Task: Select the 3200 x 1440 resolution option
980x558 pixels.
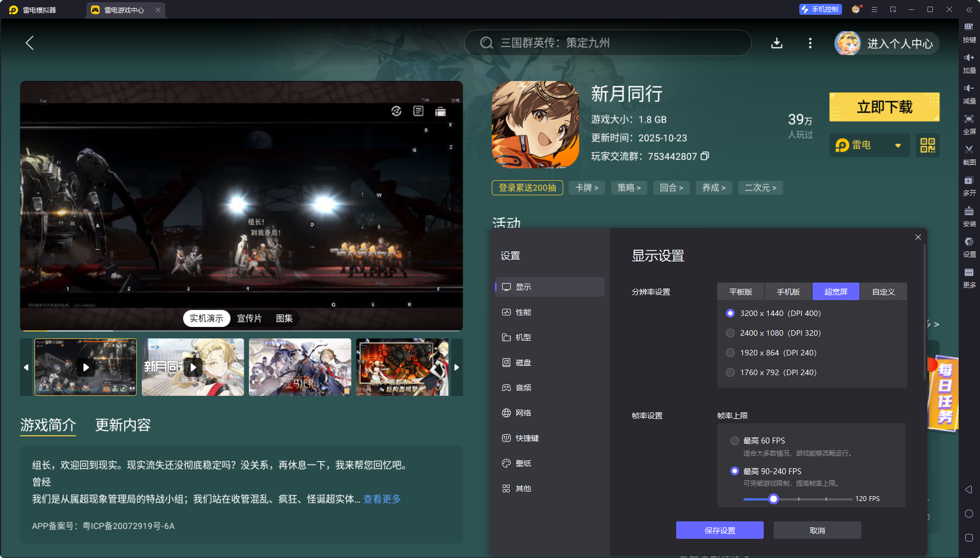Action: (x=730, y=313)
